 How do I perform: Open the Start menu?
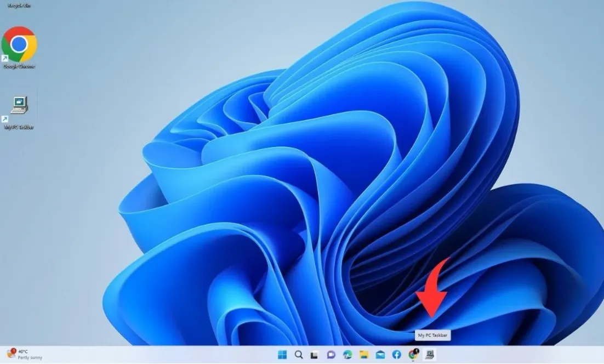pos(282,355)
